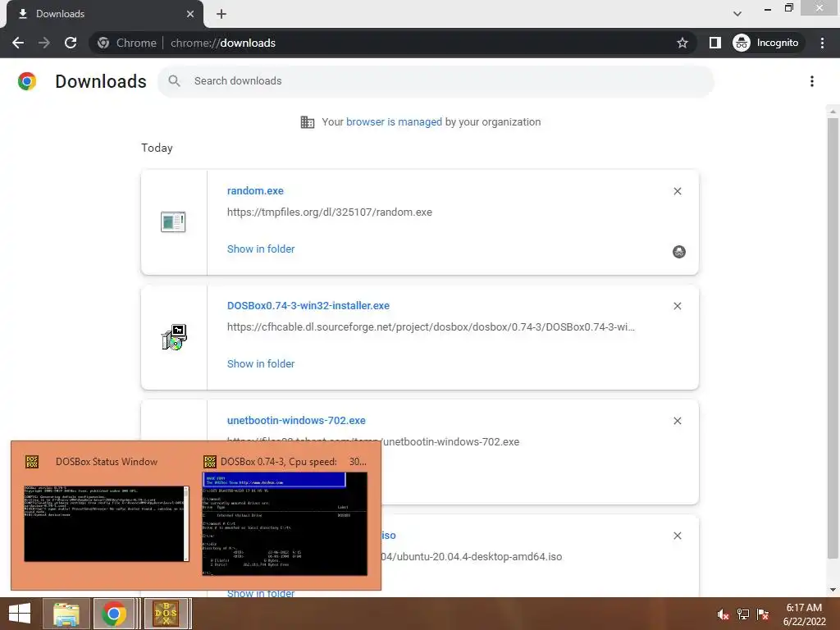Screen dimensions: 840x630
Task: Select the DOSBox 0.74-3 Cpu speed preview
Action: (x=285, y=523)
